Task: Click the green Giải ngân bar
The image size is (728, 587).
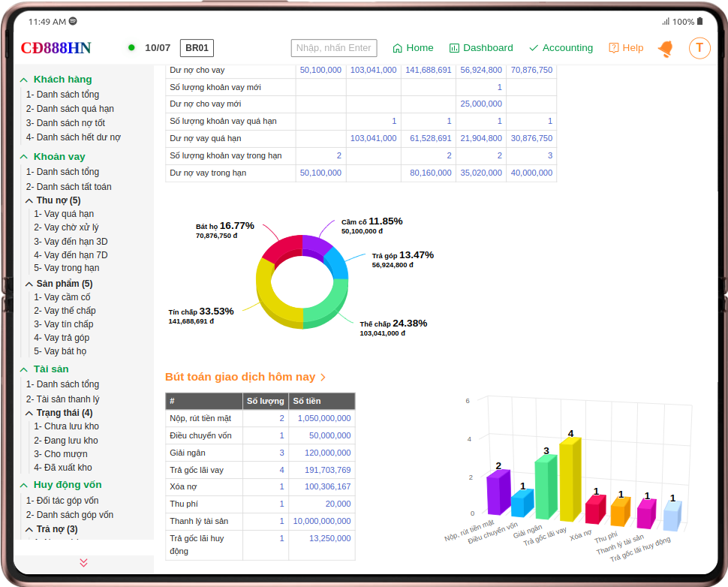Action: pyautogui.click(x=547, y=486)
